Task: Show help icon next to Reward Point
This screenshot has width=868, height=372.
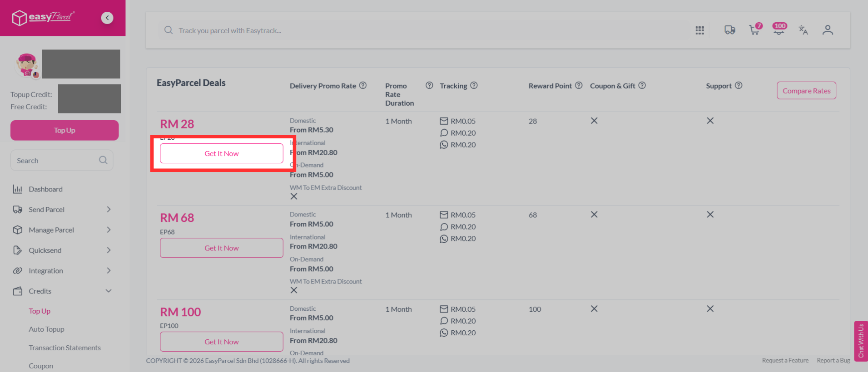Action: tap(579, 85)
